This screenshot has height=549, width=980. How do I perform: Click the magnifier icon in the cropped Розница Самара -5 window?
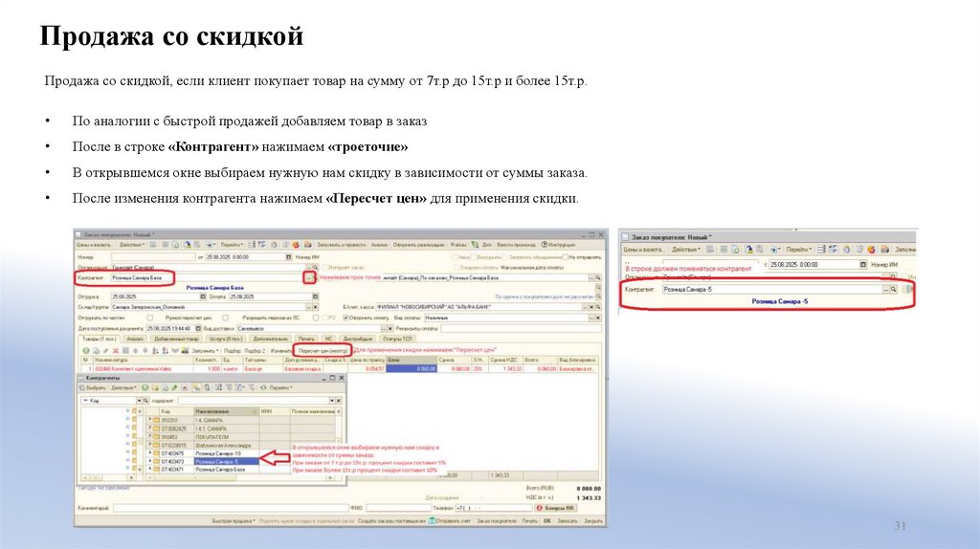point(893,289)
